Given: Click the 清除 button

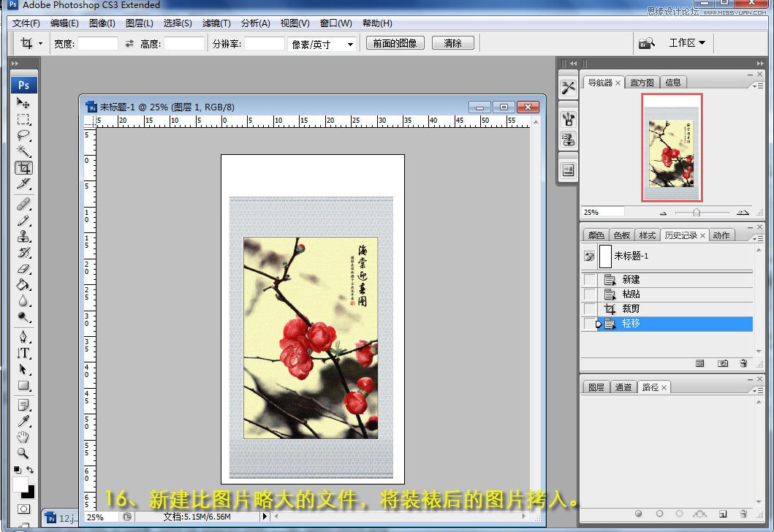Looking at the screenshot, I should 452,43.
